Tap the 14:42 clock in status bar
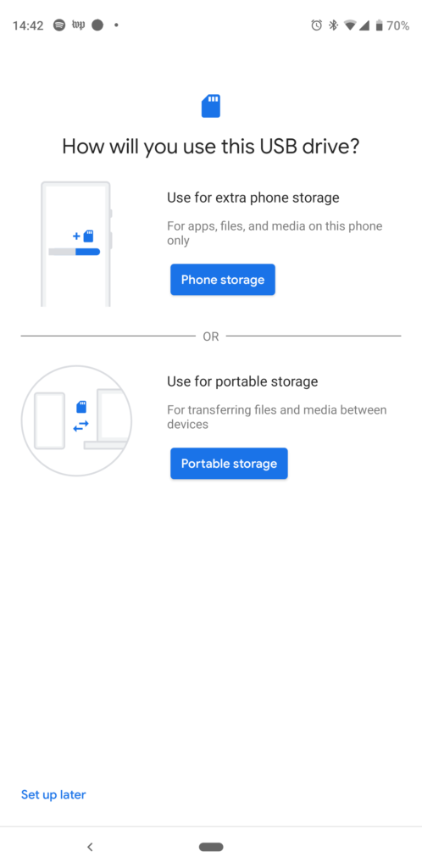 (x=28, y=25)
